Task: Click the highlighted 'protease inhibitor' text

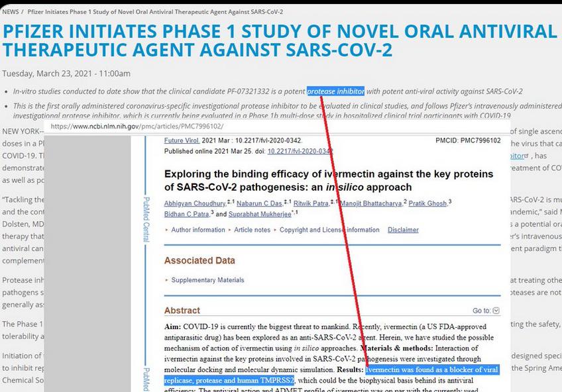Action: [x=336, y=91]
